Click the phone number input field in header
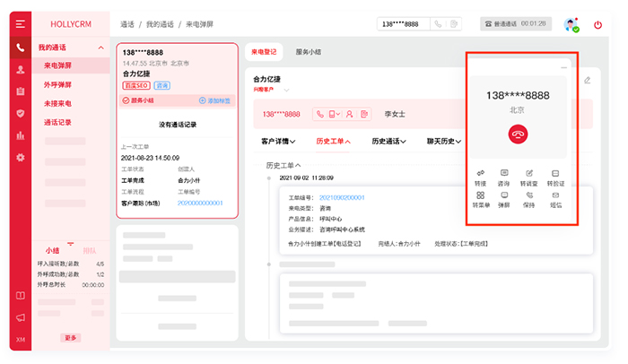The image size is (628, 364). [x=404, y=24]
